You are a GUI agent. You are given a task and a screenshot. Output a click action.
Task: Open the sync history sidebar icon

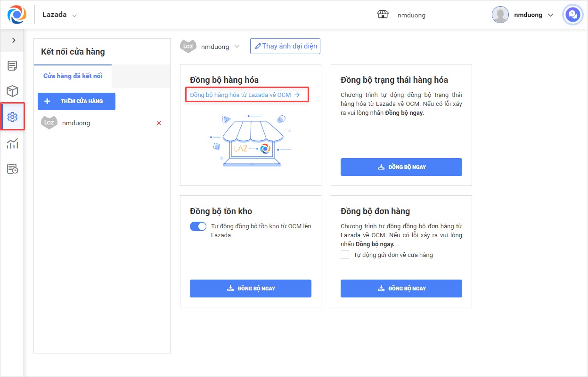(x=12, y=168)
